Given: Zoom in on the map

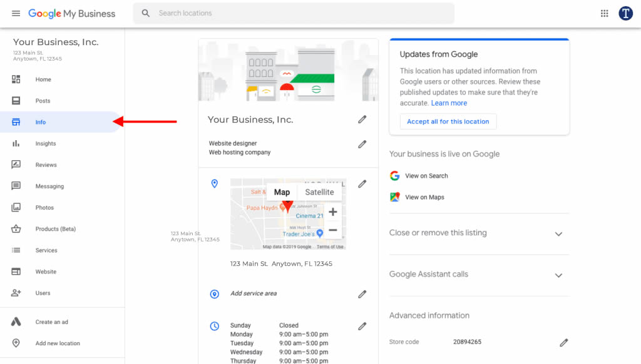Looking at the screenshot, I should pyautogui.click(x=332, y=212).
